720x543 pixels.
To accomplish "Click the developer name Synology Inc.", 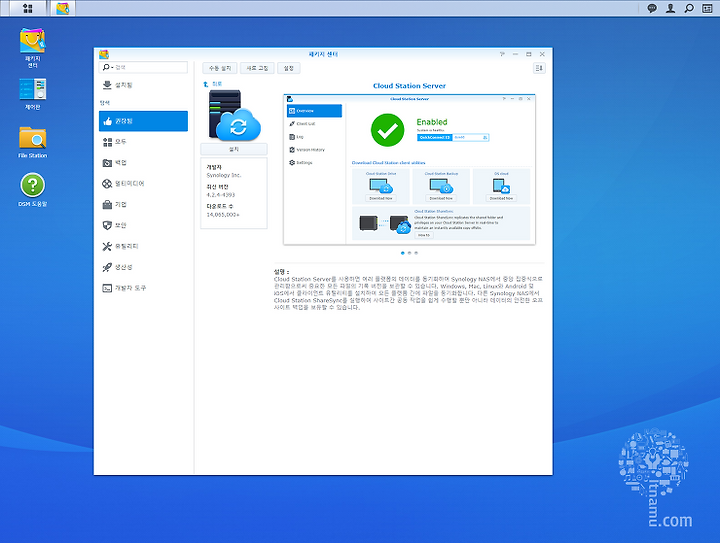I will [224, 175].
